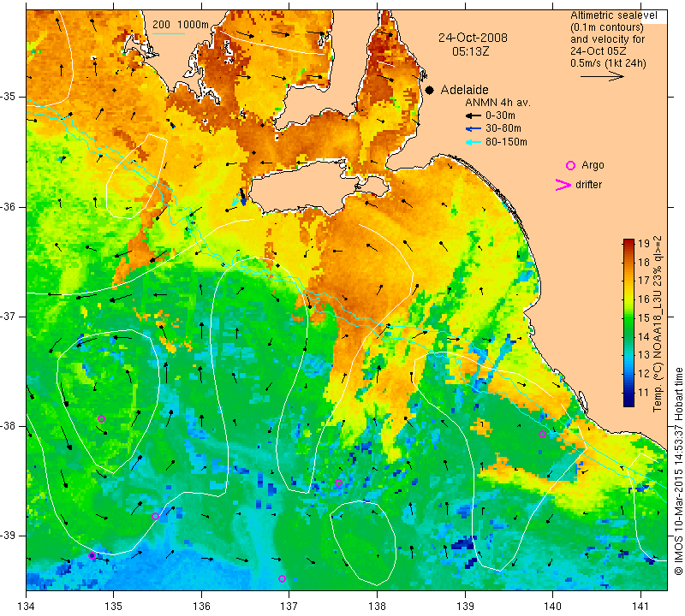
Task: Click the IMOS copyright timestamp text
Action: 678,471
